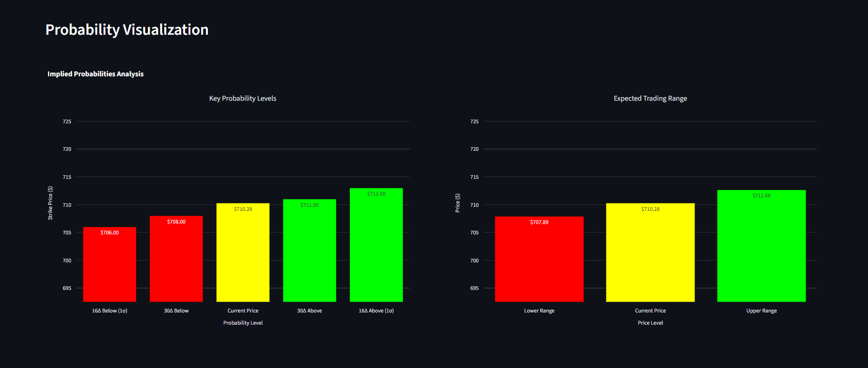Click the Key Probability Levels chart title
Screen dimensions: 868x368
click(x=242, y=98)
